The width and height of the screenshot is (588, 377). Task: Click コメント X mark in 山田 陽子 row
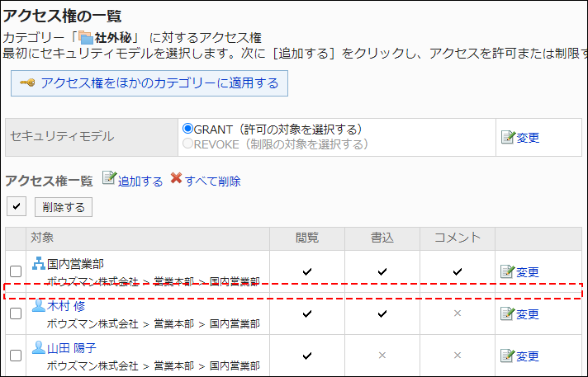[458, 355]
